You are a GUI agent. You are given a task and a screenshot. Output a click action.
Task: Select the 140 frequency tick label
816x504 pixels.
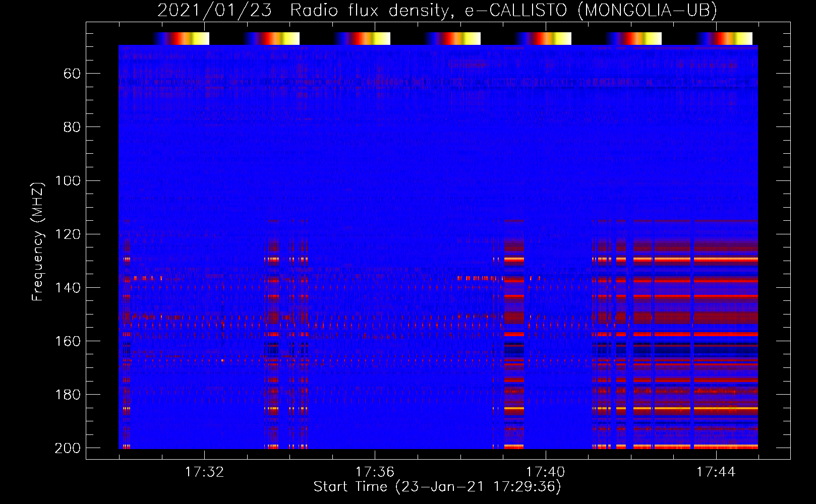pos(68,288)
